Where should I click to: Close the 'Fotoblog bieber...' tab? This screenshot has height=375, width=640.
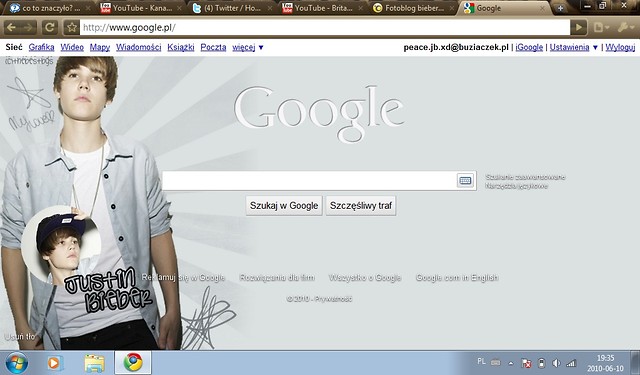pyautogui.click(x=451, y=8)
